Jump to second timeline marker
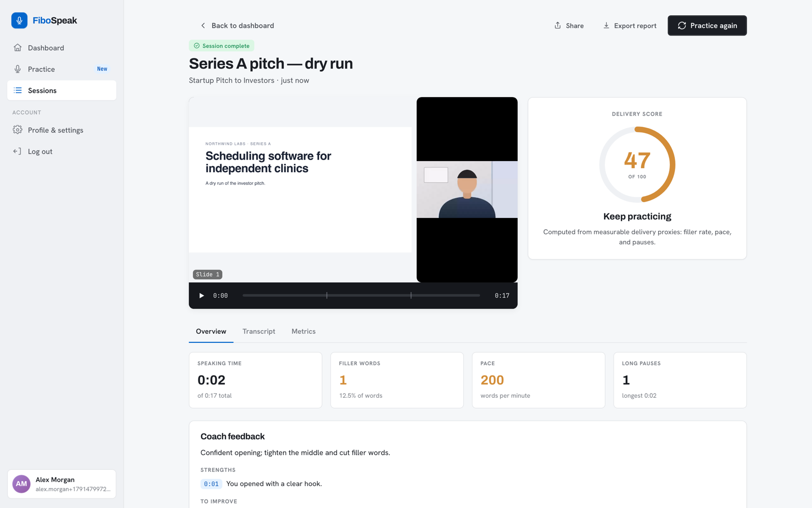812x508 pixels. tap(411, 295)
